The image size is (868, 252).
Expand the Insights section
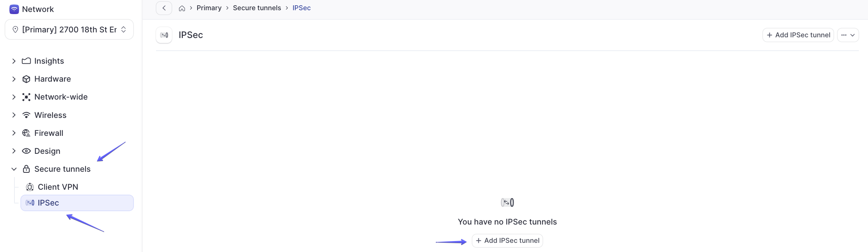pos(14,61)
